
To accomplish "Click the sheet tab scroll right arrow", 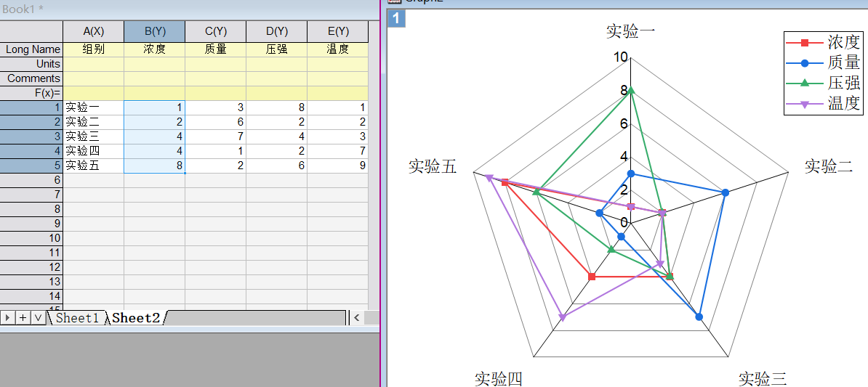I will tap(8, 318).
